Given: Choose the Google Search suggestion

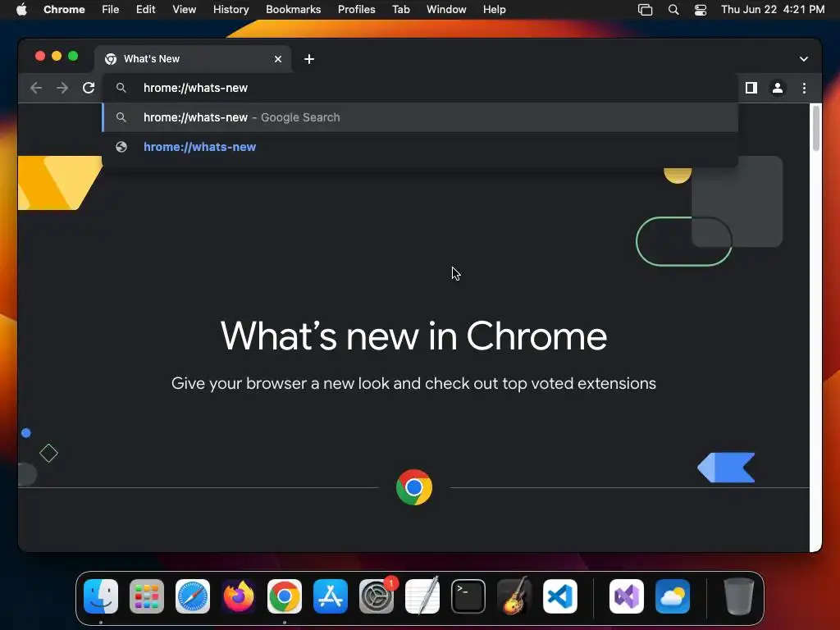Looking at the screenshot, I should coord(421,117).
